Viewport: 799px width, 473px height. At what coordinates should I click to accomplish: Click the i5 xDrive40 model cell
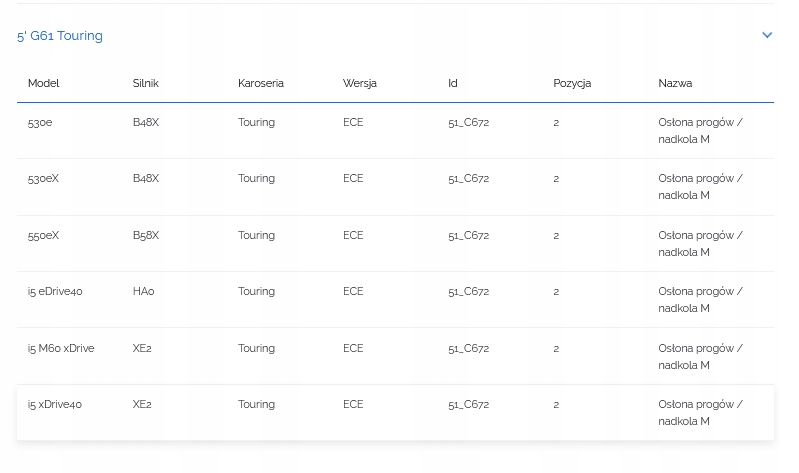point(55,404)
